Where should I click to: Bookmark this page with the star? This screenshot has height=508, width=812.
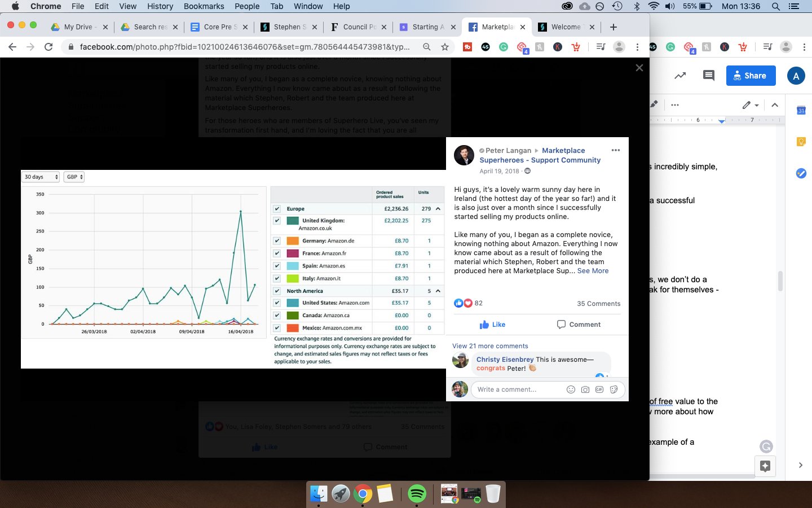pos(445,47)
